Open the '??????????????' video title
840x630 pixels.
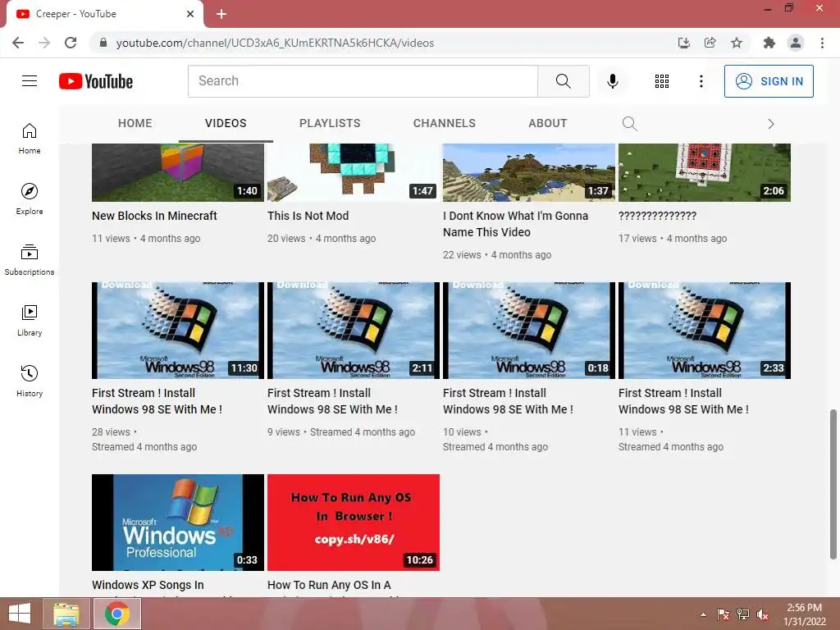[x=657, y=216]
